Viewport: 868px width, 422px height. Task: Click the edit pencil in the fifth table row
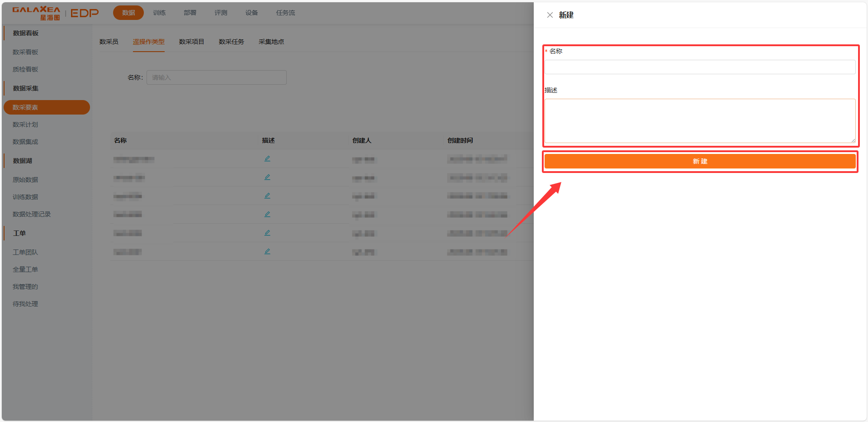click(267, 233)
